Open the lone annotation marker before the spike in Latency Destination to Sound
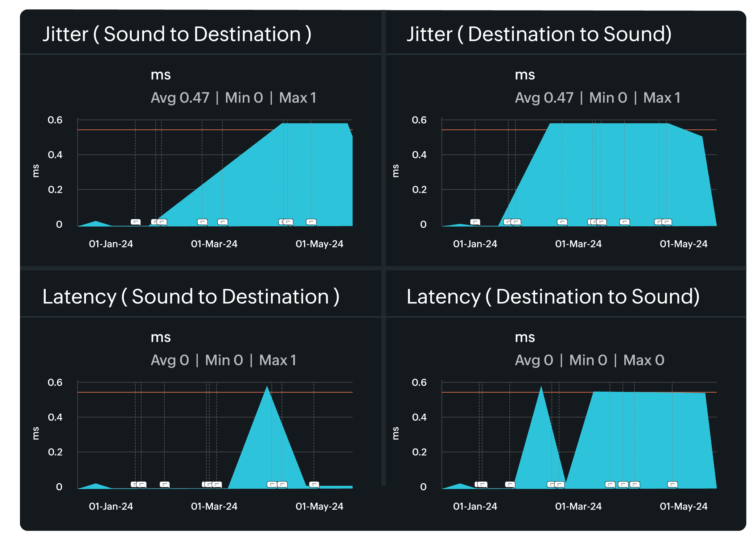Viewport: 756px width, 538px height. point(510,484)
